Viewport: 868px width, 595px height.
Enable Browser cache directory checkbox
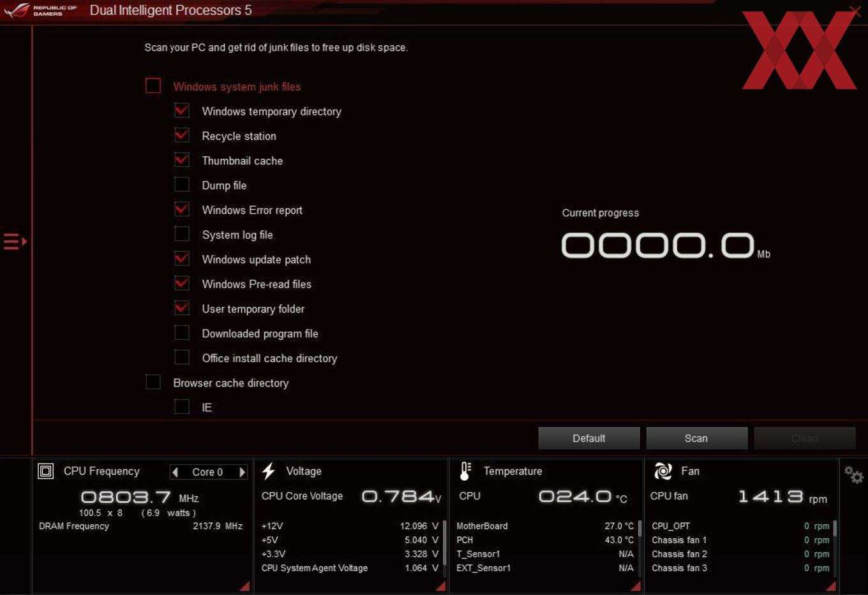pos(153,382)
